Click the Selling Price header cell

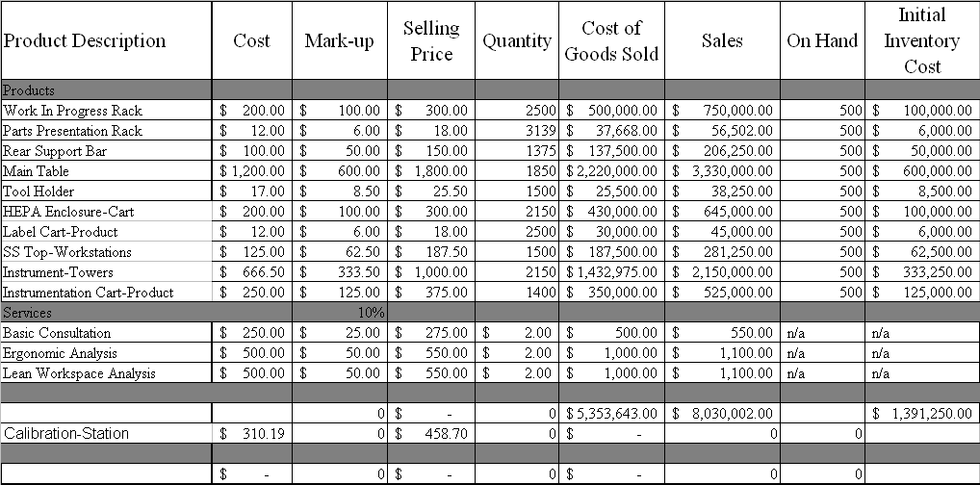click(431, 40)
